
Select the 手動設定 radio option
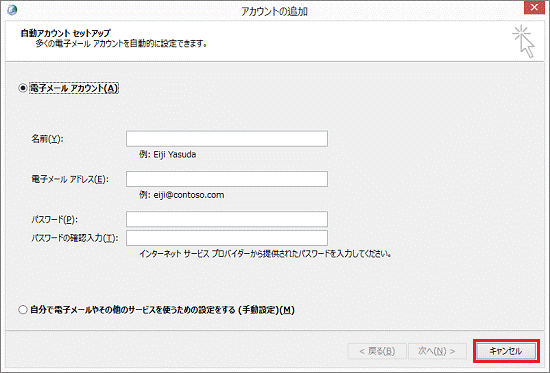point(23,310)
